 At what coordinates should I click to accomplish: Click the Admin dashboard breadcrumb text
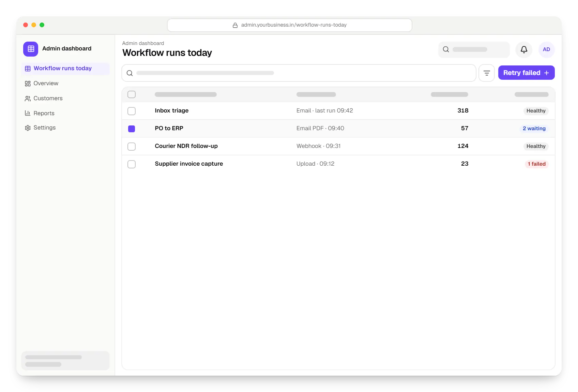[143, 43]
